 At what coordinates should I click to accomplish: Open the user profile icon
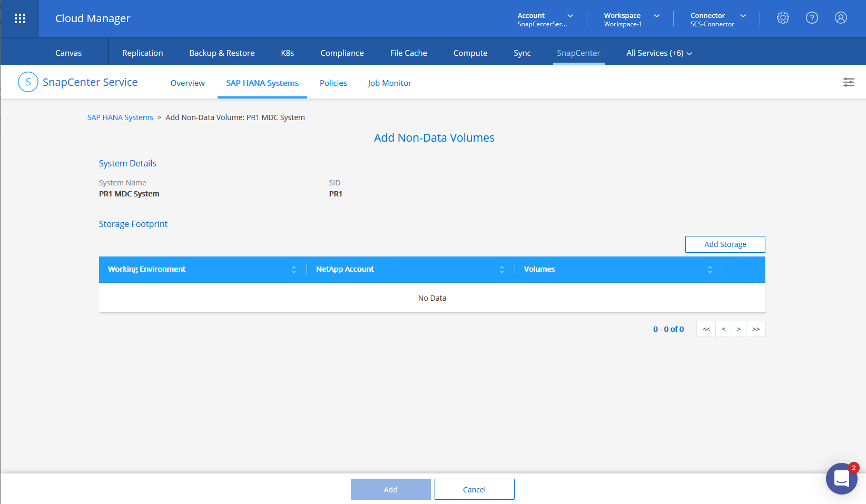tap(841, 18)
